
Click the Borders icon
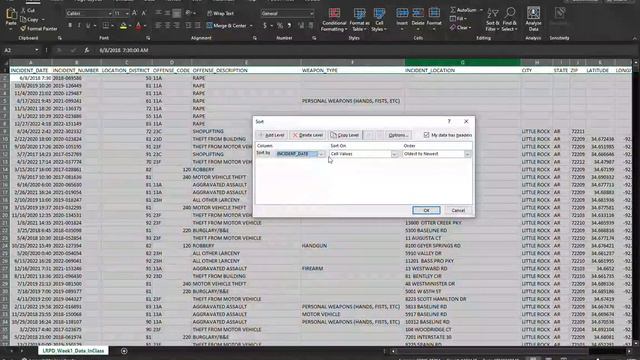coord(105,26)
